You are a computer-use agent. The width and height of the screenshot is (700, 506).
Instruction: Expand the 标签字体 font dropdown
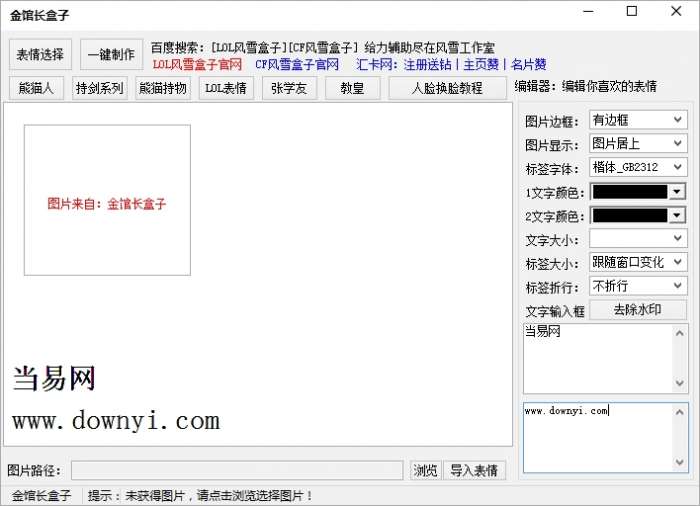[638, 167]
